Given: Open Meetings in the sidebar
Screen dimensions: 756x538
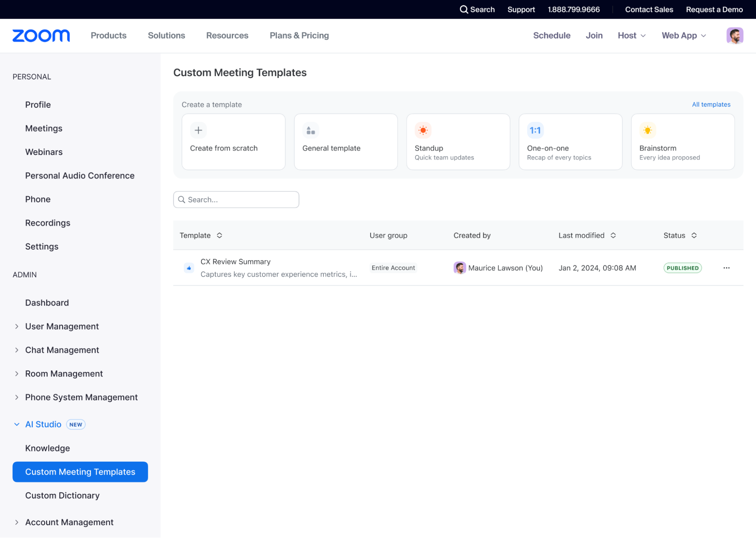Looking at the screenshot, I should [x=44, y=129].
